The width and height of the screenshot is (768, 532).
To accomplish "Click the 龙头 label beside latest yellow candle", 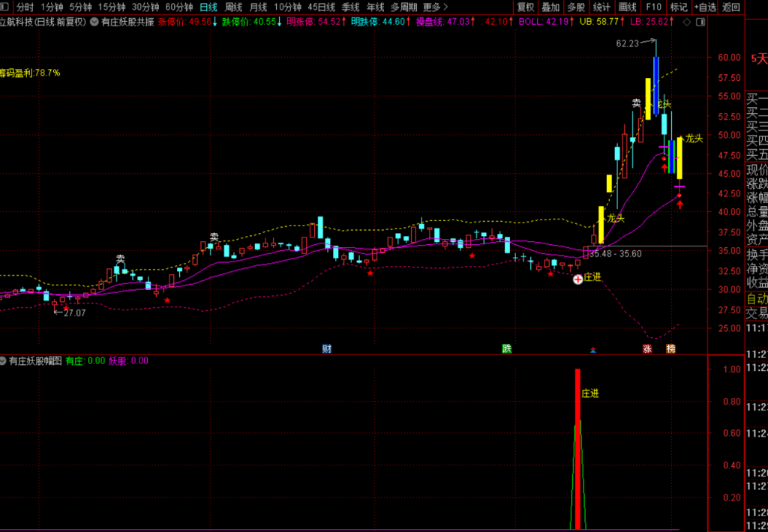I will pyautogui.click(x=694, y=139).
